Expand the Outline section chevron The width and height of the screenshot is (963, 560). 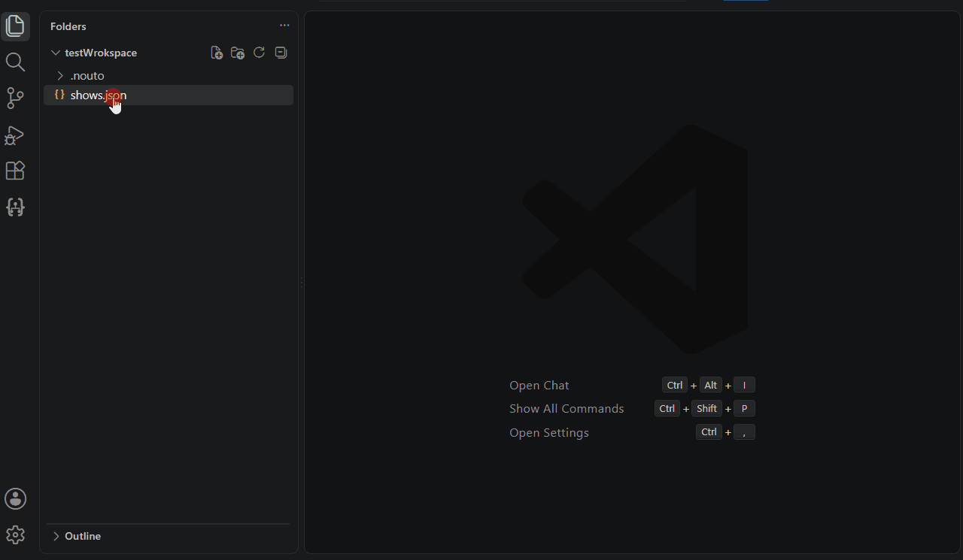[56, 536]
